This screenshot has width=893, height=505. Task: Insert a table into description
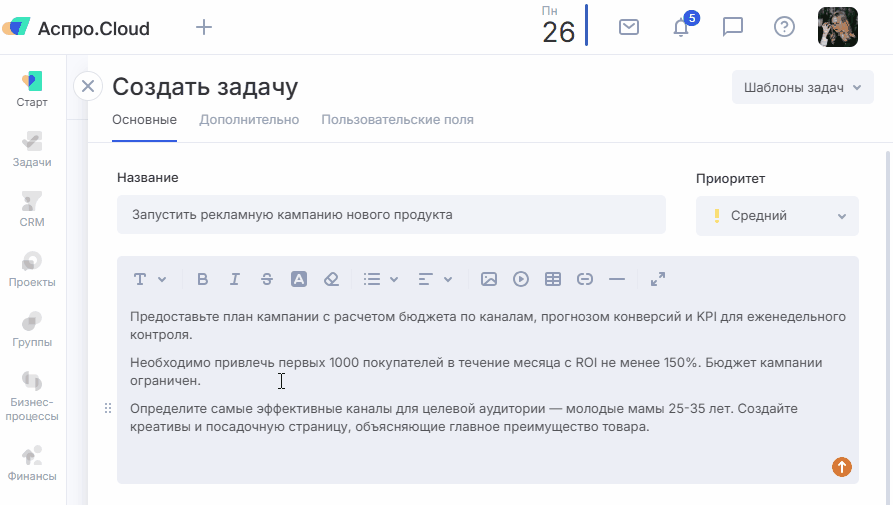(x=553, y=280)
